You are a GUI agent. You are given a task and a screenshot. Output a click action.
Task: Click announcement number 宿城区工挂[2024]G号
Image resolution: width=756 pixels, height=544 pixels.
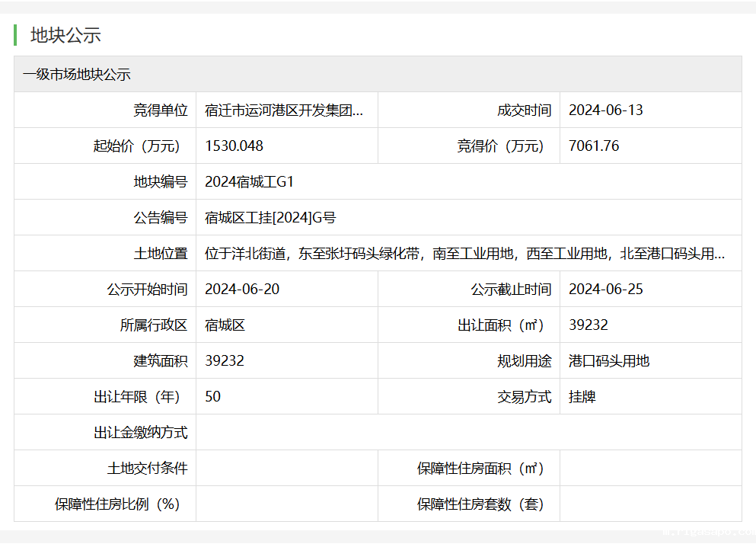[270, 218]
